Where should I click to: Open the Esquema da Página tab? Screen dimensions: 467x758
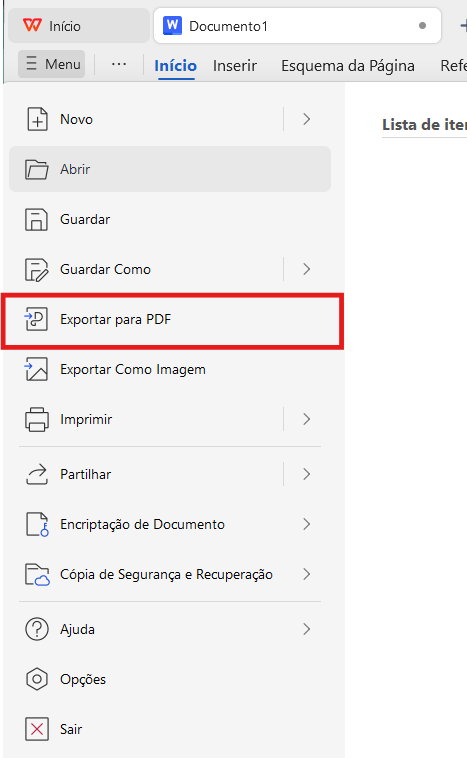(348, 66)
